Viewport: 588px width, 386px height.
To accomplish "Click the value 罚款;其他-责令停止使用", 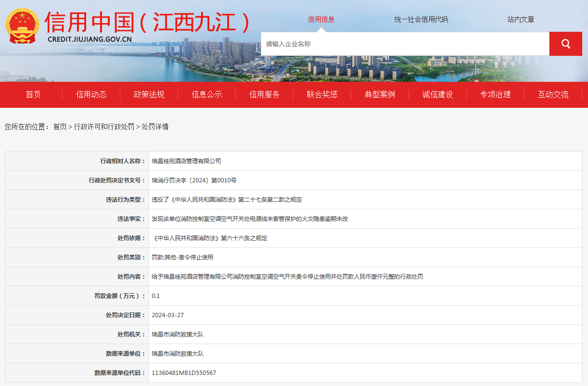I will [182, 257].
